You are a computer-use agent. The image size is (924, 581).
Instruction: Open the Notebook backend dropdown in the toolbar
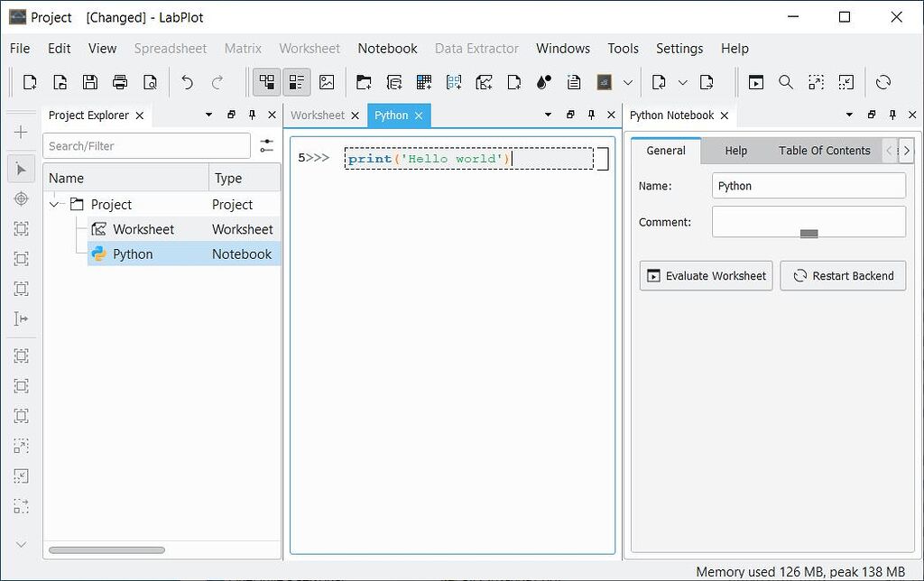(x=629, y=82)
